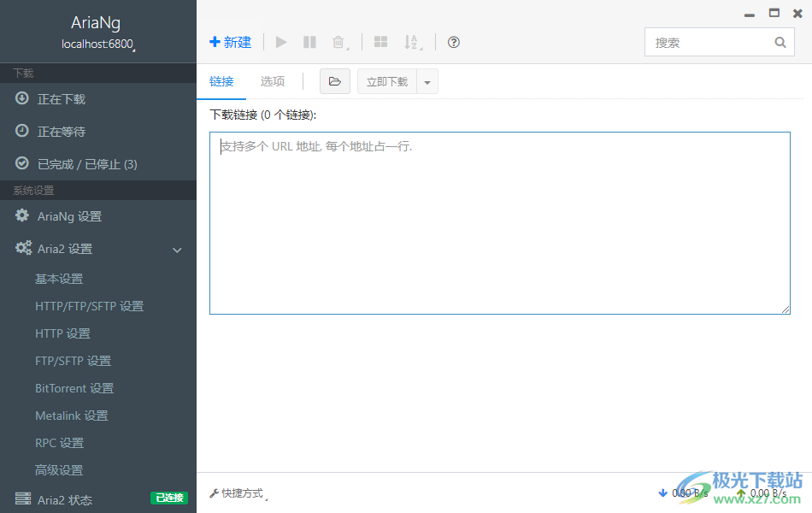Pause tasks with the pause icon
The image size is (812, 513).
pos(309,42)
